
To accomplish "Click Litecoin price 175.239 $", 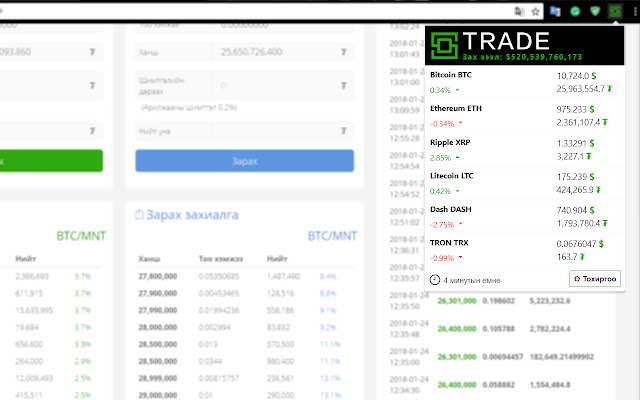I will (x=576, y=177).
